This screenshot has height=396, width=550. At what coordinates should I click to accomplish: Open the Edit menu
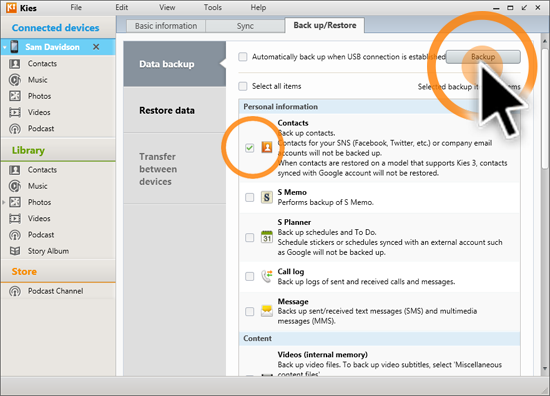pos(122,7)
